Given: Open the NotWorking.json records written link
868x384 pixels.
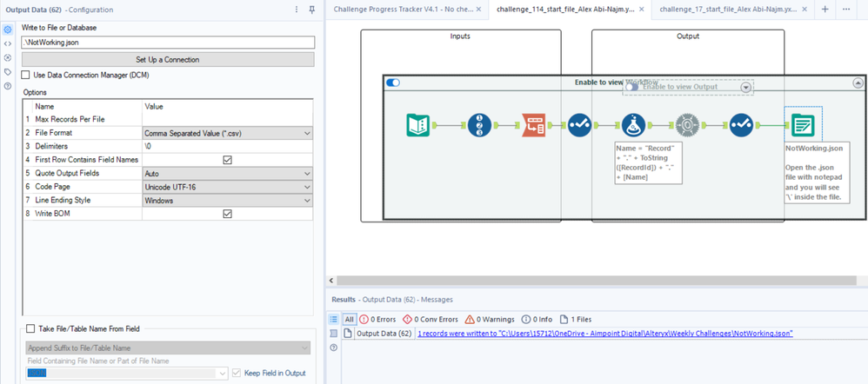Looking at the screenshot, I should coord(605,334).
